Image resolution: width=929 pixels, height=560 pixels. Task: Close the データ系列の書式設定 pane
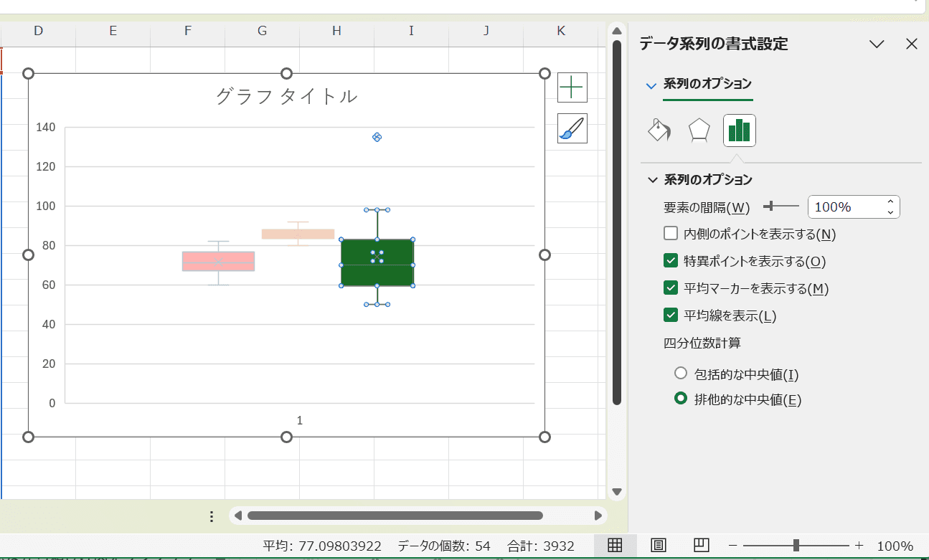click(912, 44)
